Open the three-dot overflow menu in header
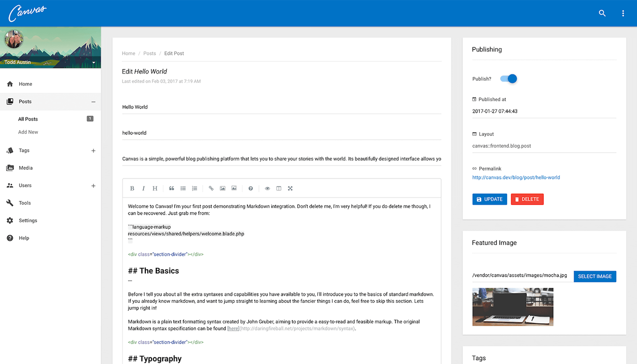Screen dimensions: 637x364 click(x=623, y=13)
